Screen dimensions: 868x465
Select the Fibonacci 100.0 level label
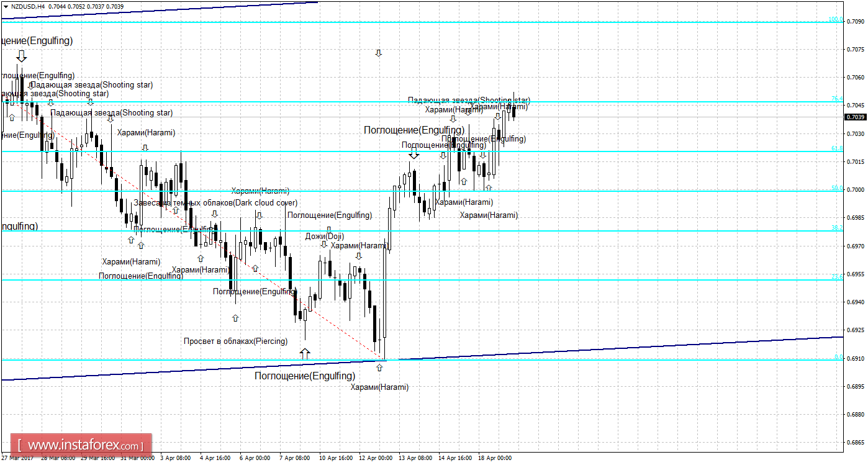pyautogui.click(x=836, y=19)
